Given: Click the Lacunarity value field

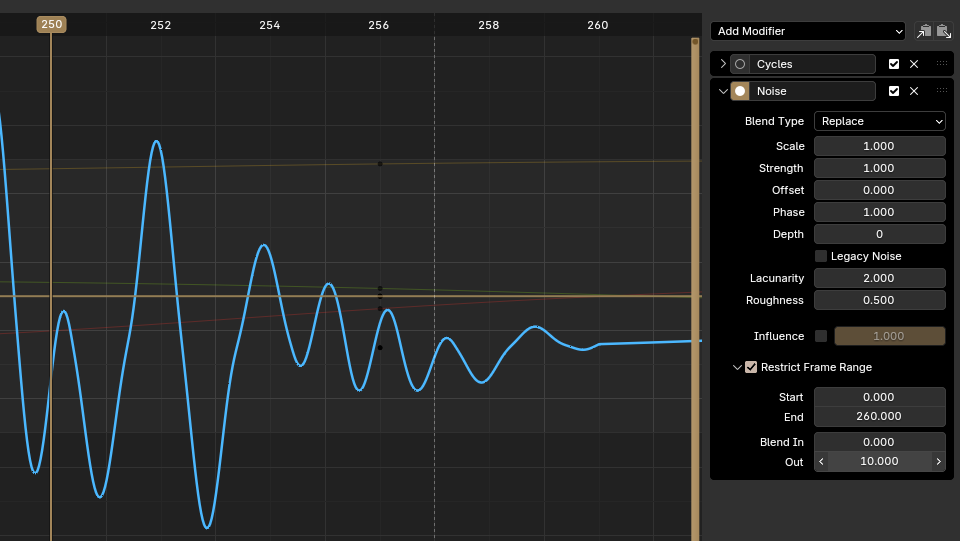Looking at the screenshot, I should (x=880, y=278).
